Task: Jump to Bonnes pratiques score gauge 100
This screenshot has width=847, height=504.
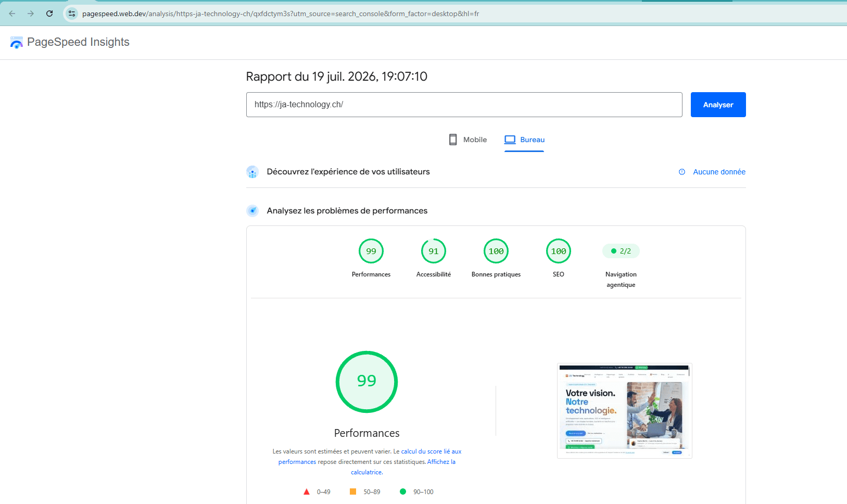Action: [496, 251]
